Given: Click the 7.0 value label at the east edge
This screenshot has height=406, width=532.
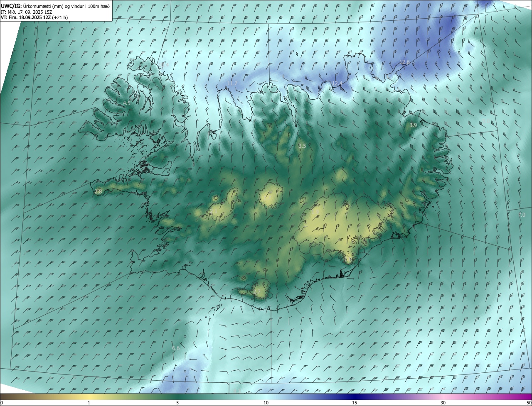Looking at the screenshot, I should (522, 215).
